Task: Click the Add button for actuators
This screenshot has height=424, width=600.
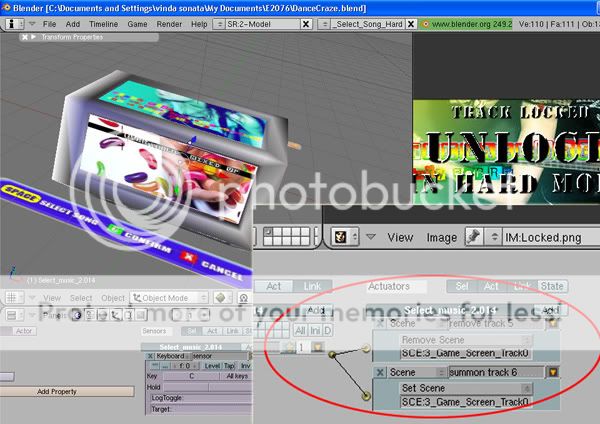Action: [x=549, y=311]
